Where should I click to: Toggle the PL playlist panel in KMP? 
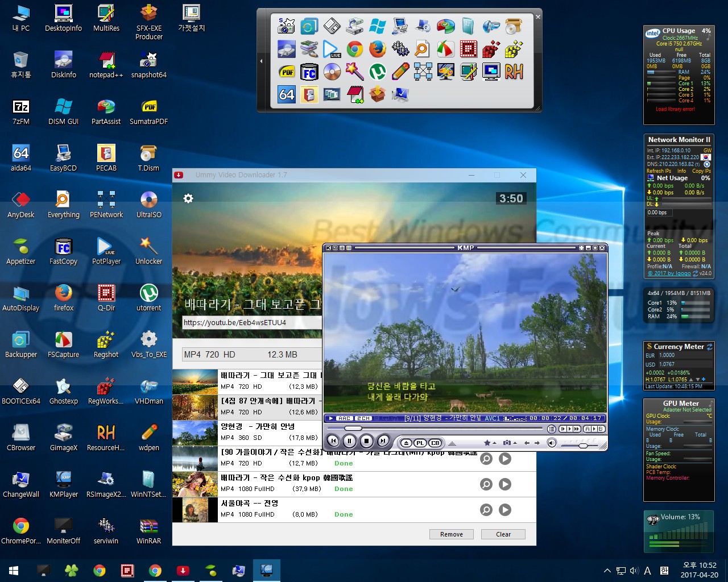point(420,443)
